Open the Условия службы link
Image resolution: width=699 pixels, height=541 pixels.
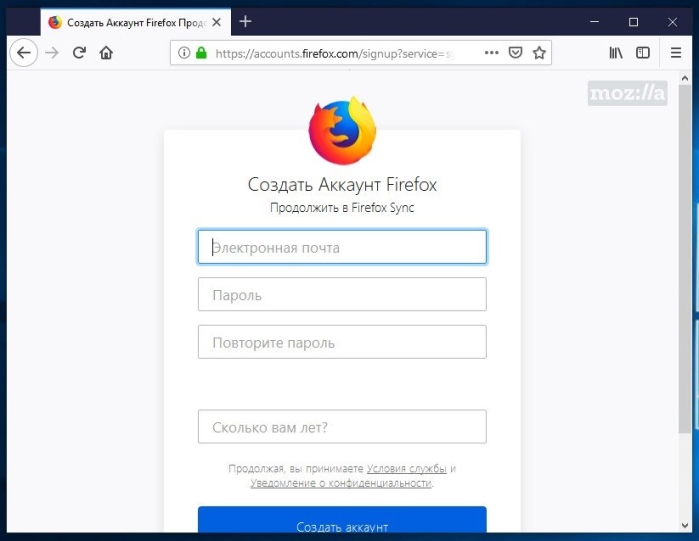point(407,468)
